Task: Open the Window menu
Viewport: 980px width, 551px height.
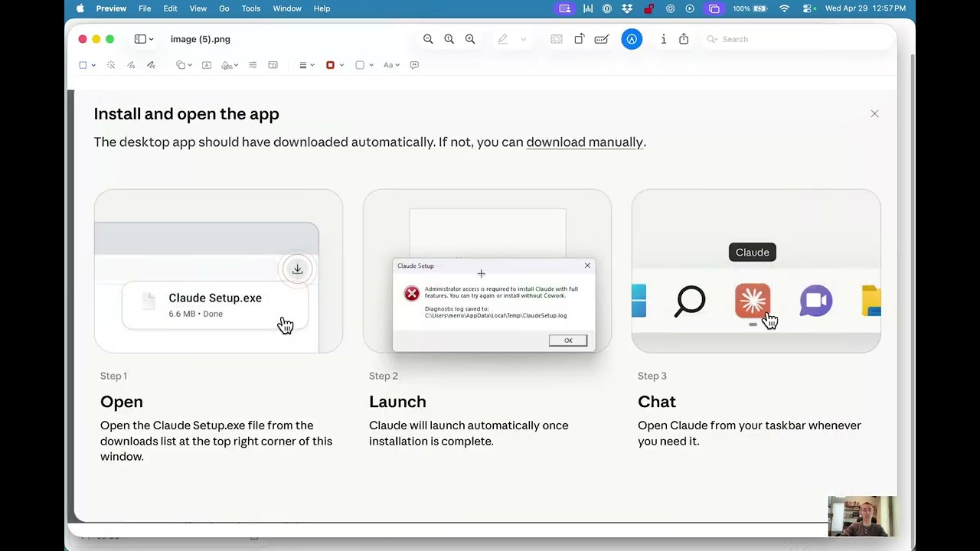Action: 287,8
